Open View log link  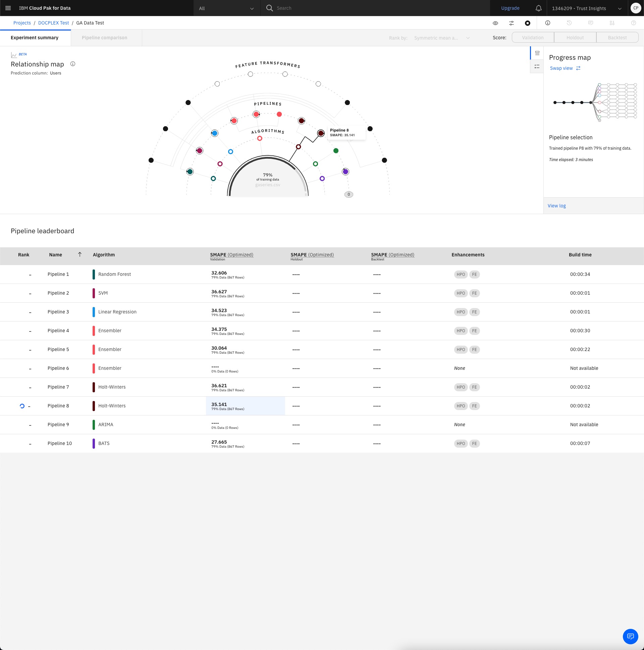tap(557, 206)
